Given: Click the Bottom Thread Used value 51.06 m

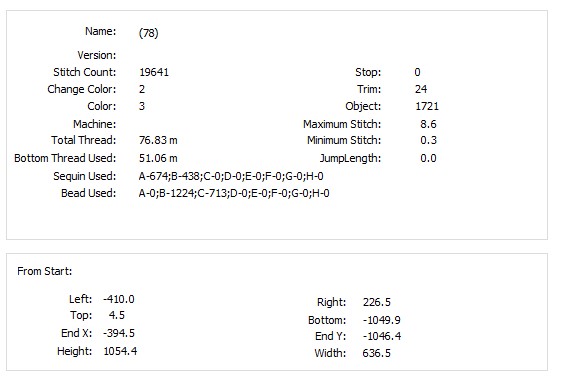Looking at the screenshot, I should tap(158, 158).
